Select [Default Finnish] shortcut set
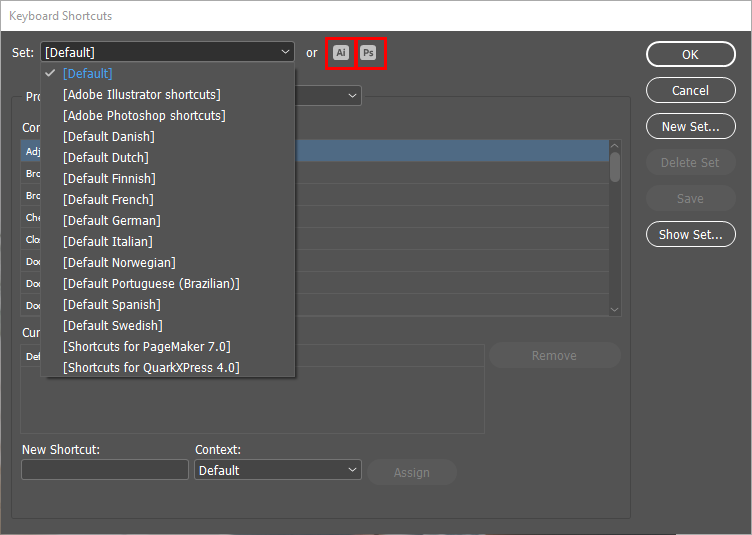The width and height of the screenshot is (752, 535). pyautogui.click(x=168, y=179)
